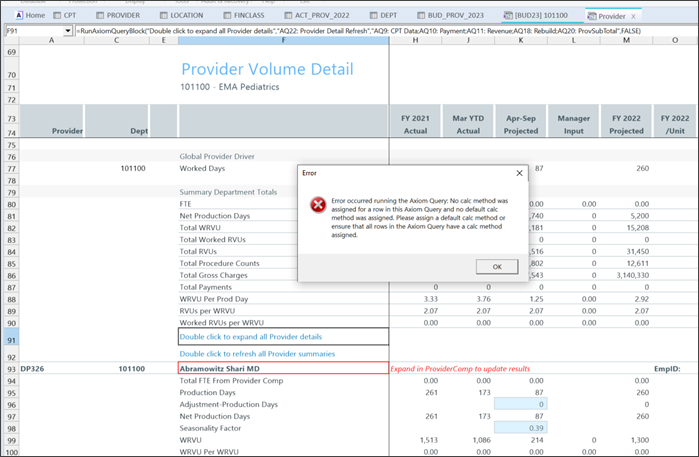Click the Name Box showing F91
Image resolution: width=699 pixels, height=457 pixels.
(x=30, y=31)
